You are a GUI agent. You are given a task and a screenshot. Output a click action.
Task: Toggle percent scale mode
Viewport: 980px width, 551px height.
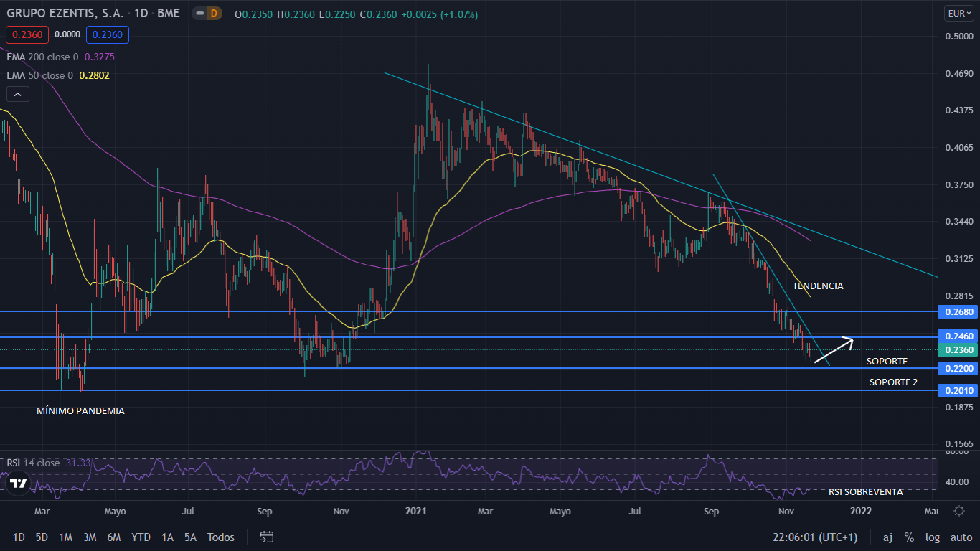coord(909,537)
